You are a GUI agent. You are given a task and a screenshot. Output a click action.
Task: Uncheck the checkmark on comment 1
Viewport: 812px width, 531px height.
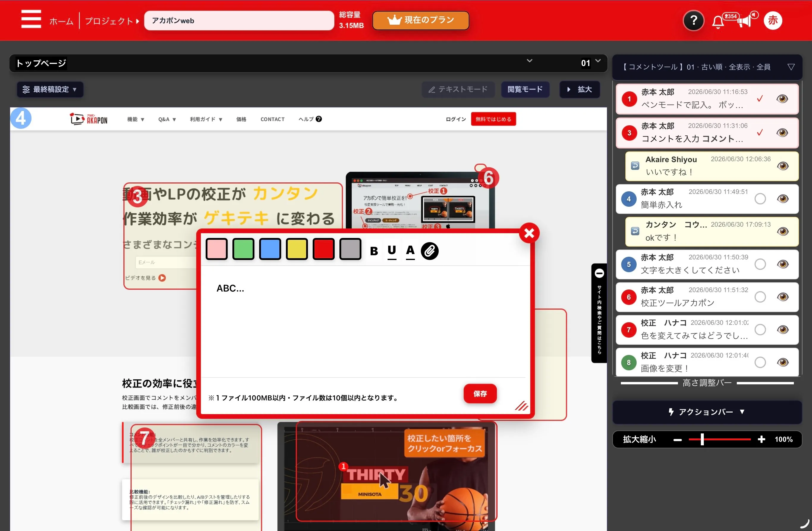tap(759, 99)
